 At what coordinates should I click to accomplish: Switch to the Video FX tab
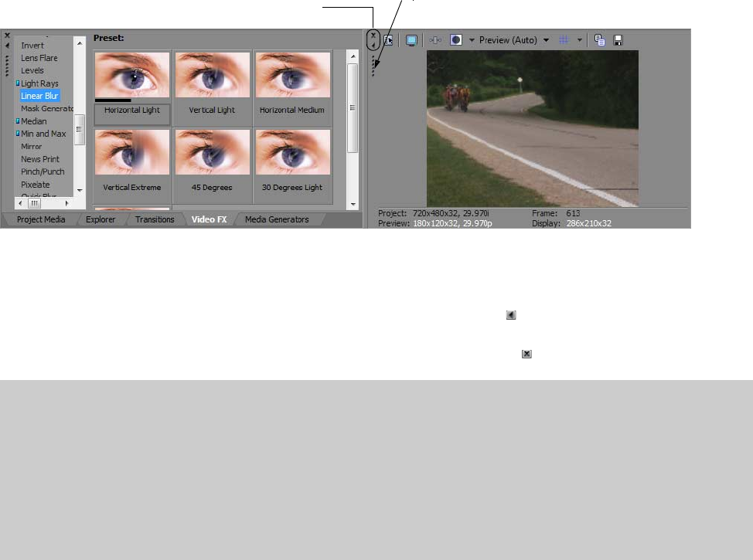click(209, 219)
